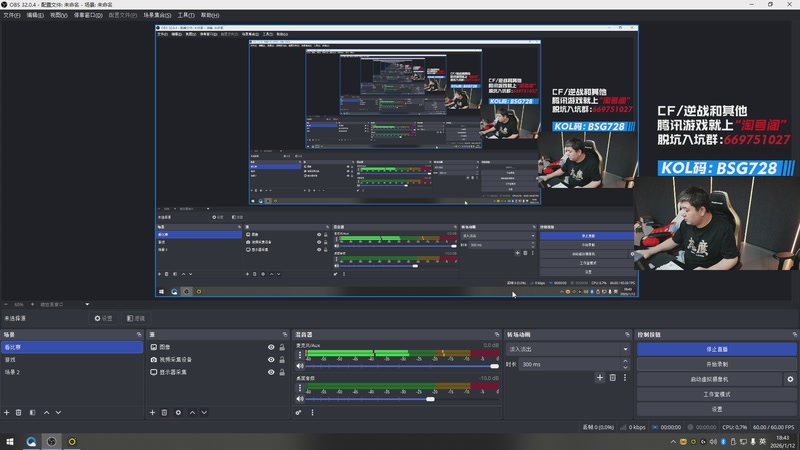Open 麦克风/Aux channel options dots
The height and width of the screenshot is (450, 800).
tap(300, 355)
